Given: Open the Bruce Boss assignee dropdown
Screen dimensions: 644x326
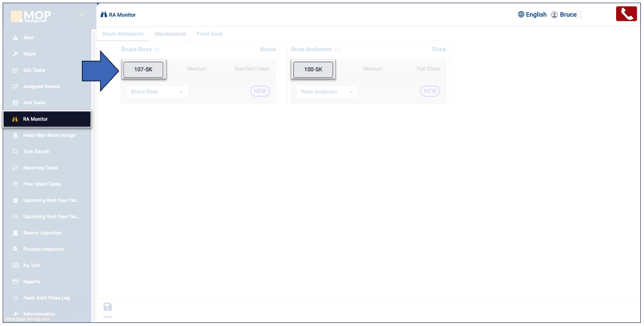Looking at the screenshot, I should (157, 92).
